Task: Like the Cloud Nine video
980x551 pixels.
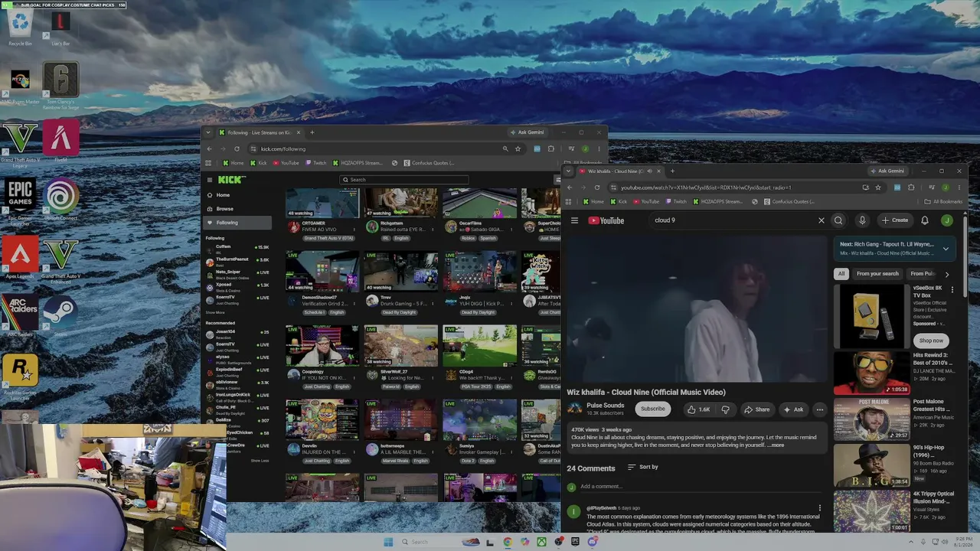Action: (x=699, y=409)
